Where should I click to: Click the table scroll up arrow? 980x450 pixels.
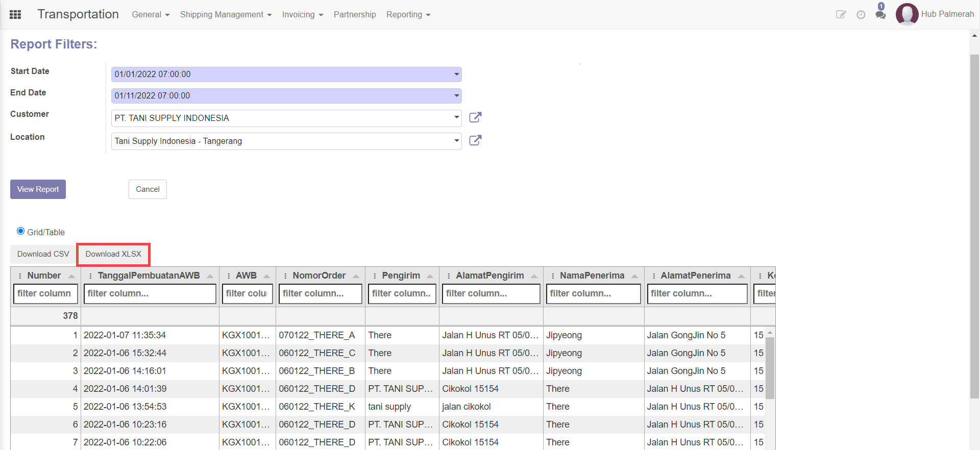(770, 333)
